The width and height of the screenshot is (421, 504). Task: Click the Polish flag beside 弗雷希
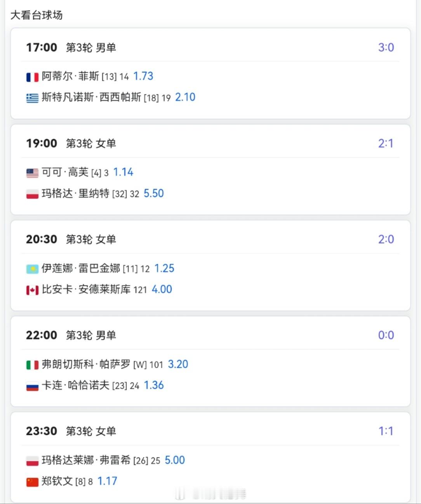click(x=32, y=461)
